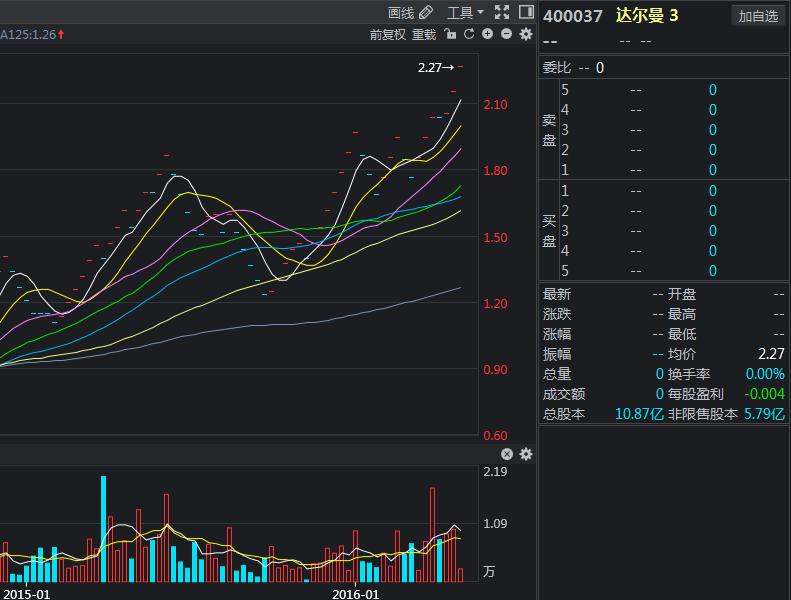The width and height of the screenshot is (791, 600).
Task: Click the tallest cyan volume bar
Action: 103,528
